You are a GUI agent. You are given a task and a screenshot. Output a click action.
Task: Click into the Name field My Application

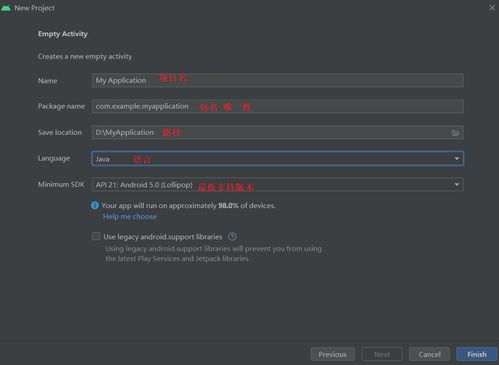point(278,80)
